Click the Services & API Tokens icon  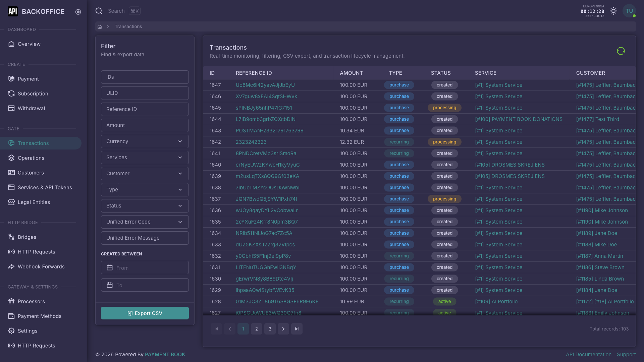tap(11, 187)
